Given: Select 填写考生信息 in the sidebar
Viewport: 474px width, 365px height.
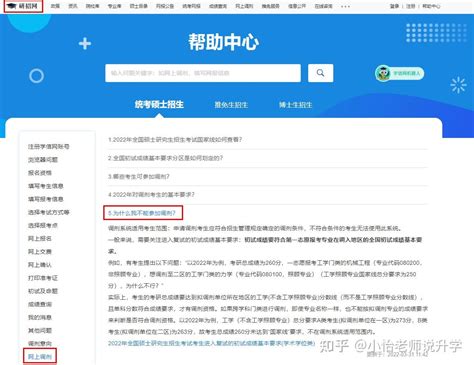Looking at the screenshot, I should click(46, 186).
